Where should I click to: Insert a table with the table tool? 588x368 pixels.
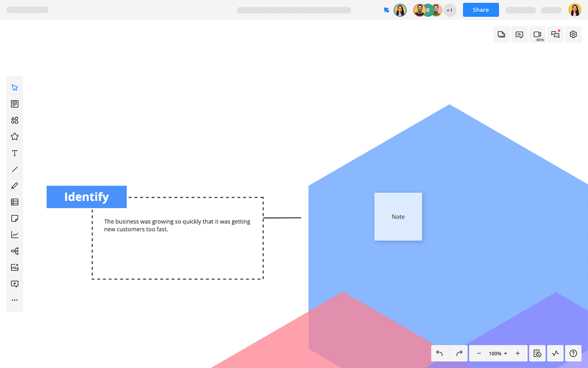(x=15, y=202)
